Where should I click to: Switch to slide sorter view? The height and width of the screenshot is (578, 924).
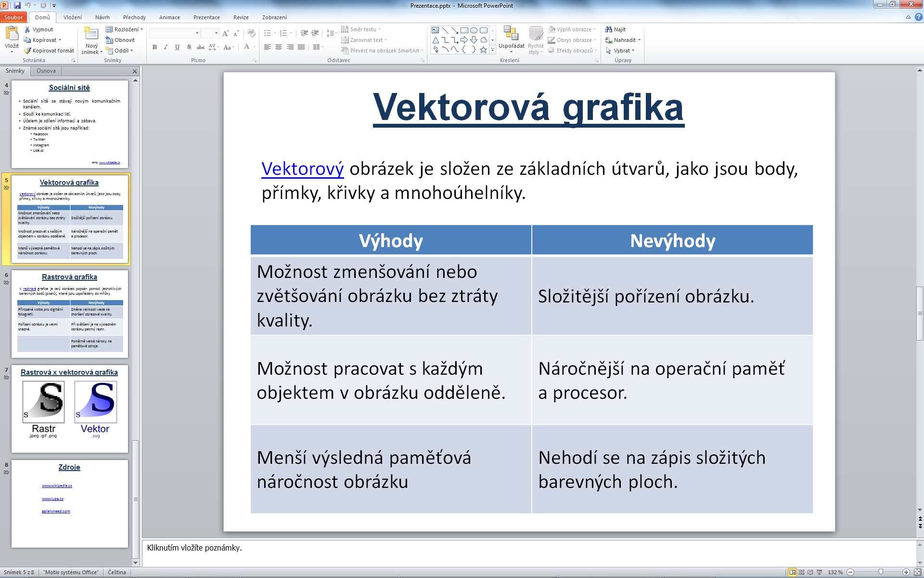(x=801, y=572)
